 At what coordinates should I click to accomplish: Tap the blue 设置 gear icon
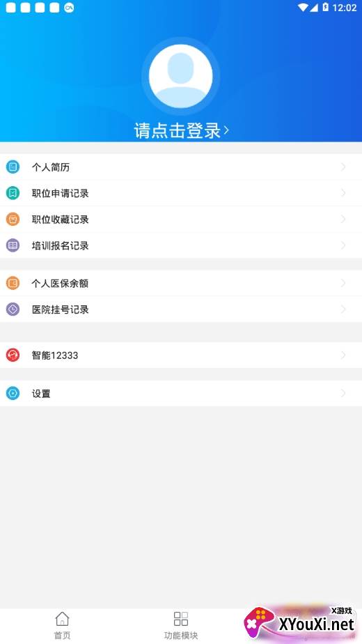coord(13,393)
